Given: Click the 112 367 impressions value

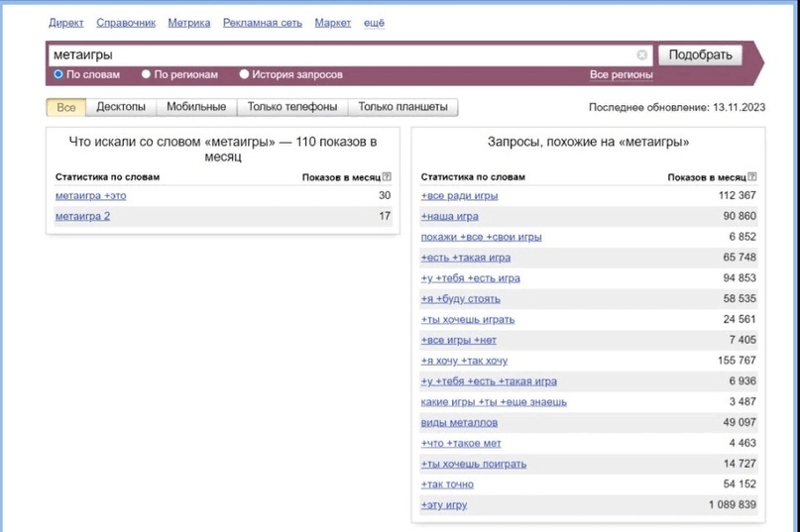Looking at the screenshot, I should click(x=738, y=195).
